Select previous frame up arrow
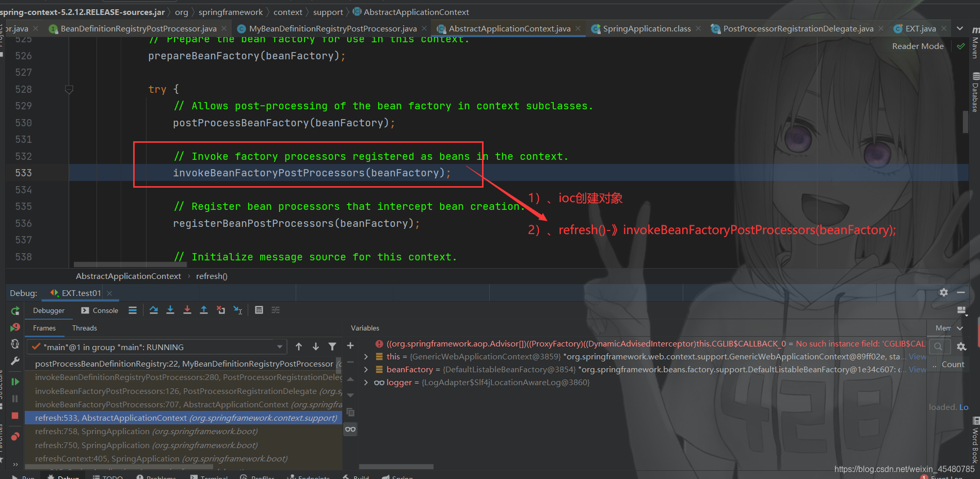Image resolution: width=980 pixels, height=479 pixels. 299,346
